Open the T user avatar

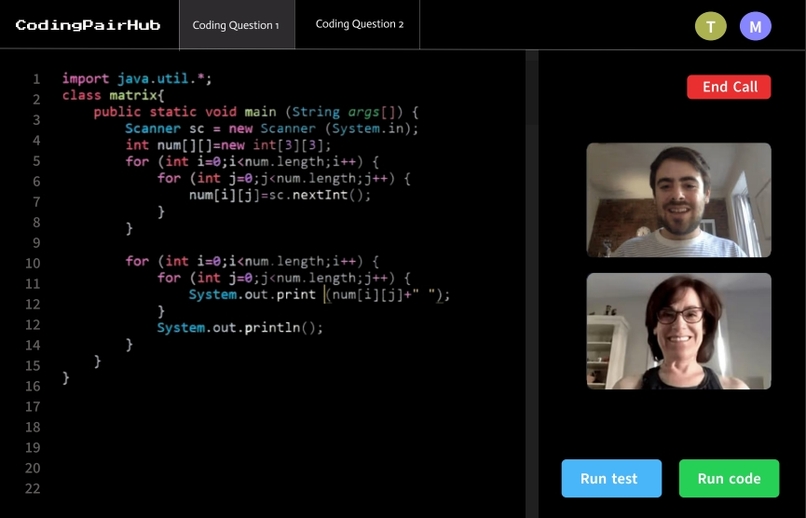(x=710, y=26)
